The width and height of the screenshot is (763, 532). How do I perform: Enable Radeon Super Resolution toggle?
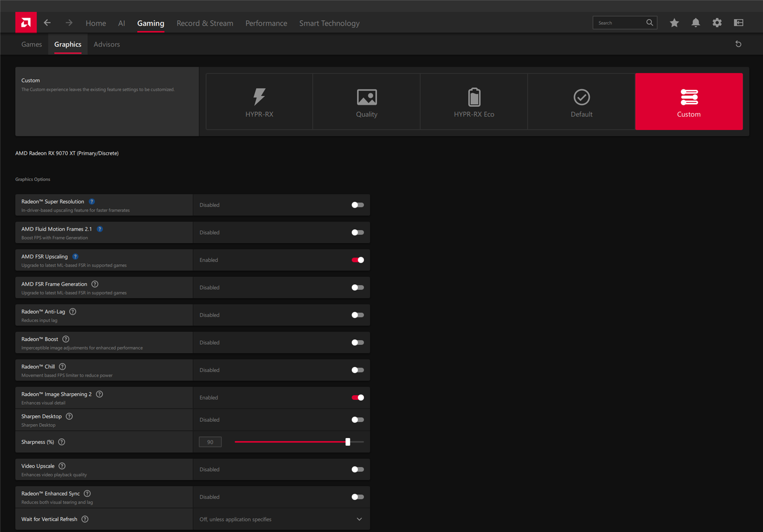(x=358, y=205)
